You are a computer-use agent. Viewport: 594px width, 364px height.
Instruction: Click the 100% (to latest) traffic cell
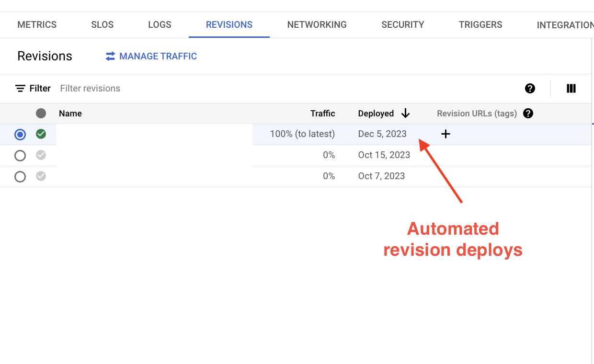point(302,134)
